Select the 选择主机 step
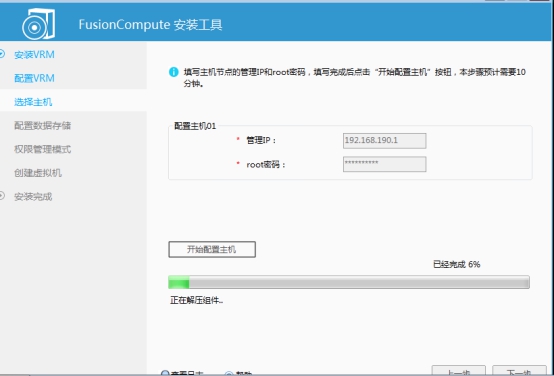This screenshot has width=554, height=376. point(33,102)
